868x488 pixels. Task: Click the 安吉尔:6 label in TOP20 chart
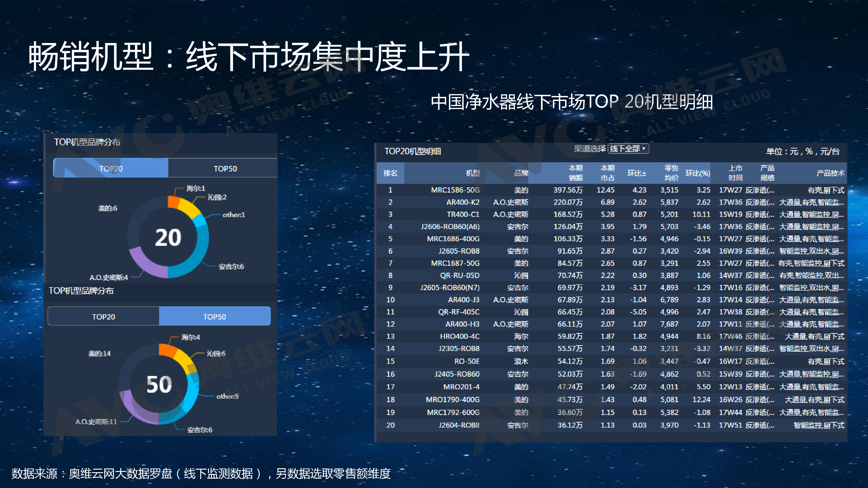(x=231, y=266)
